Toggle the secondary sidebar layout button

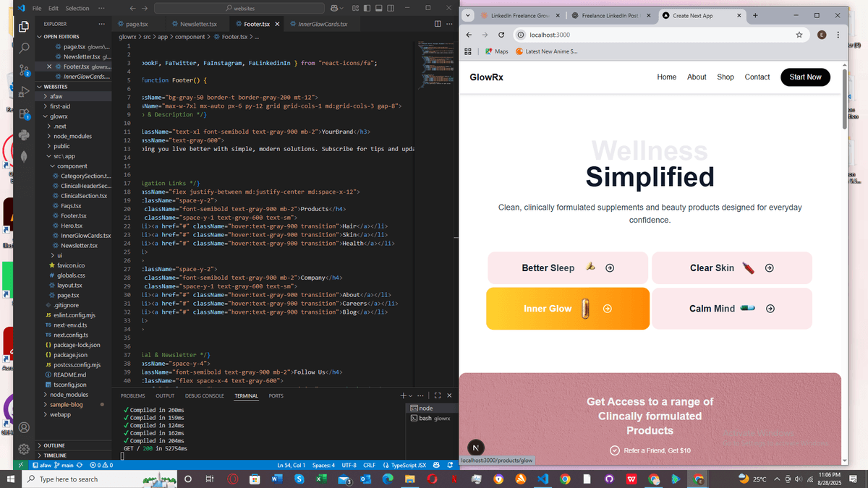(391, 8)
